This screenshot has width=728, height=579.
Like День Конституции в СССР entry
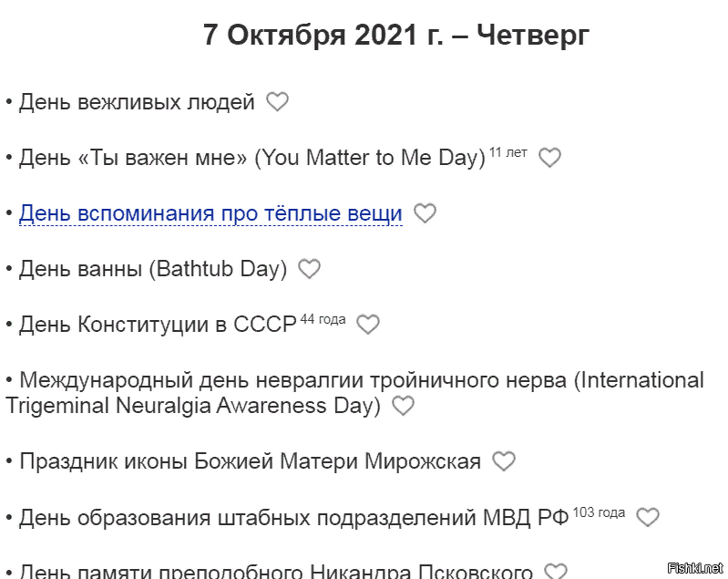tap(368, 324)
